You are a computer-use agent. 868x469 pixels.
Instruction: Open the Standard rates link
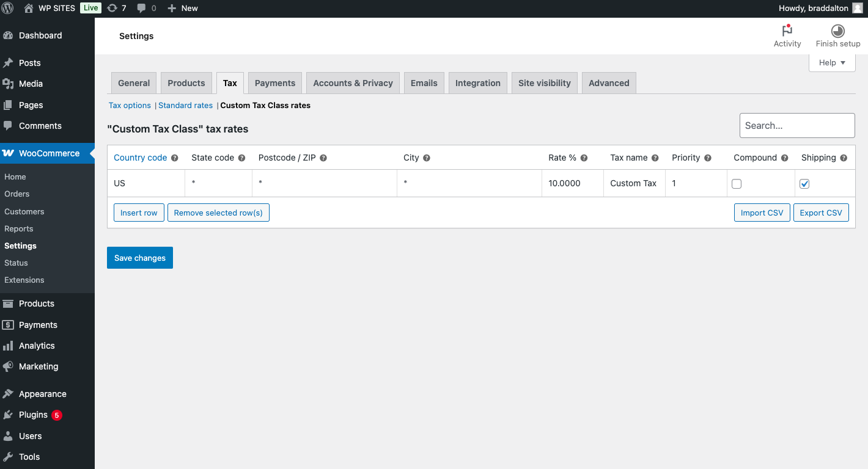(x=185, y=106)
